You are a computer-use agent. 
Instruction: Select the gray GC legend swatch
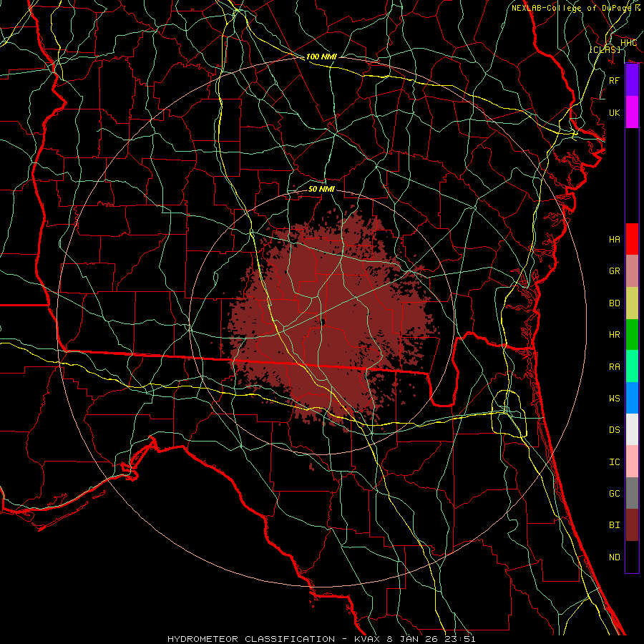coord(632,493)
